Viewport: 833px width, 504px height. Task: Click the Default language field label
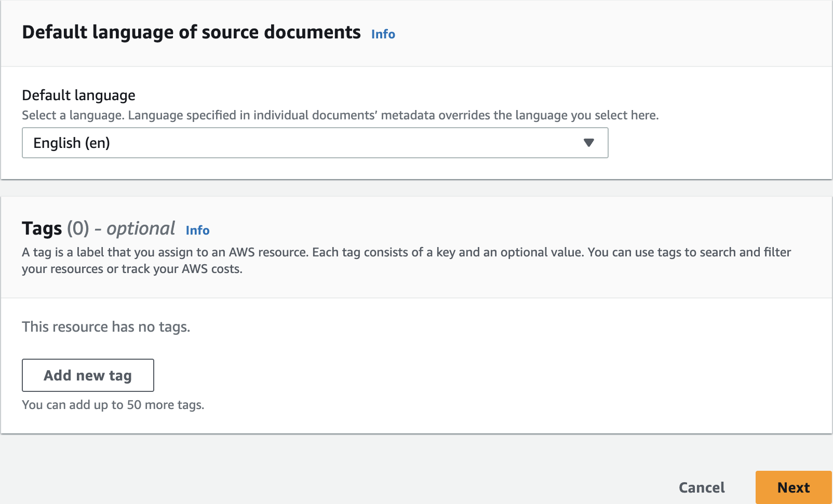78,96
